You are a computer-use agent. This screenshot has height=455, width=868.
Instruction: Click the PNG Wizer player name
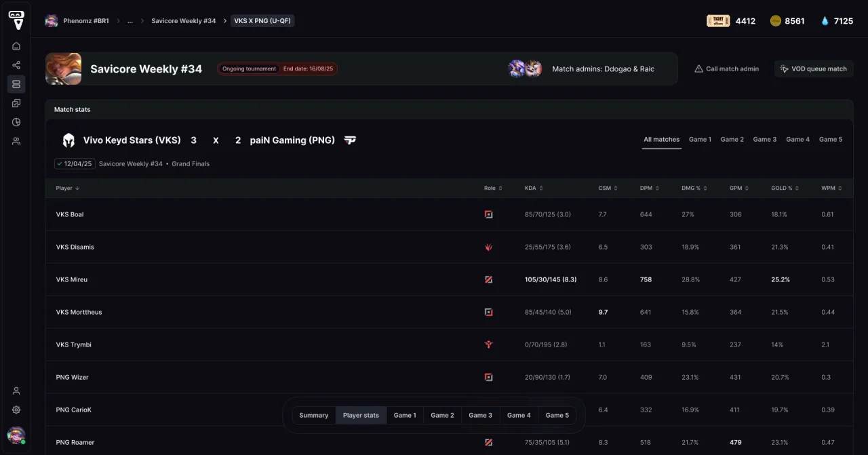pyautogui.click(x=73, y=377)
